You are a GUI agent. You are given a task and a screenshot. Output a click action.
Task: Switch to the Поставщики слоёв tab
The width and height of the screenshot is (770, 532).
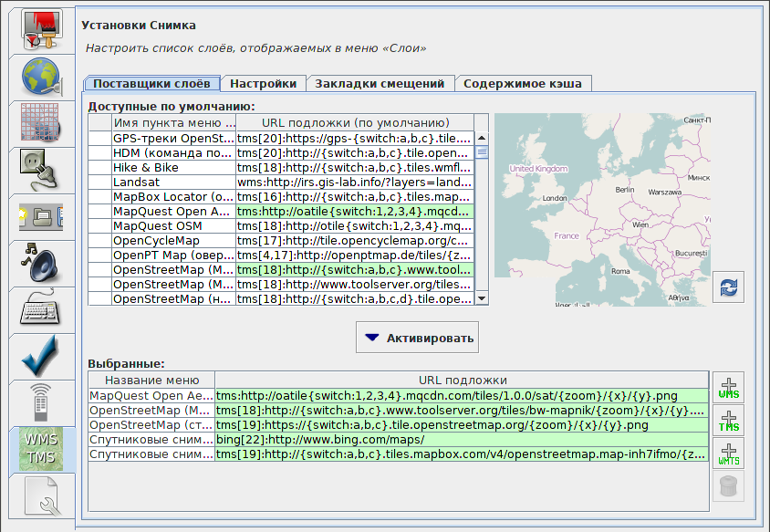[x=151, y=84]
